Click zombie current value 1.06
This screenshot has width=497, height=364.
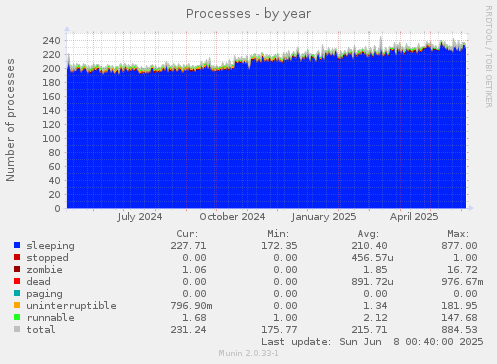click(194, 270)
